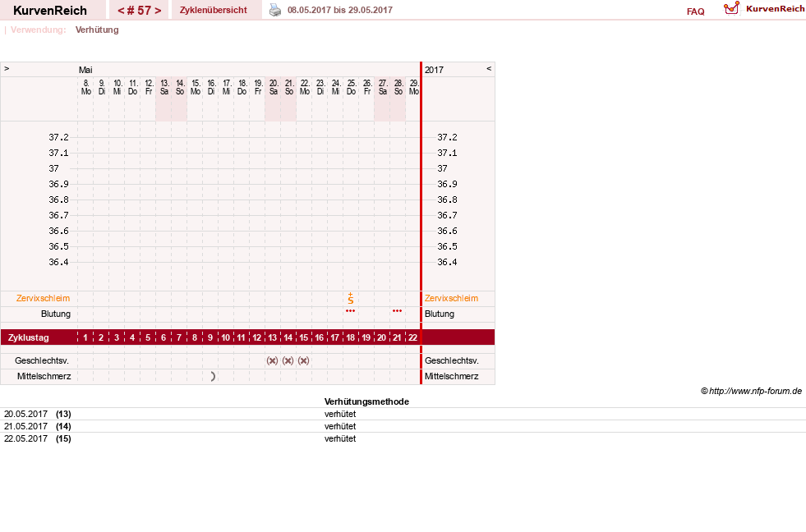Image resolution: width=806 pixels, height=532 pixels.
Task: Click the left Mittelschmerz row label
Action: coord(44,376)
